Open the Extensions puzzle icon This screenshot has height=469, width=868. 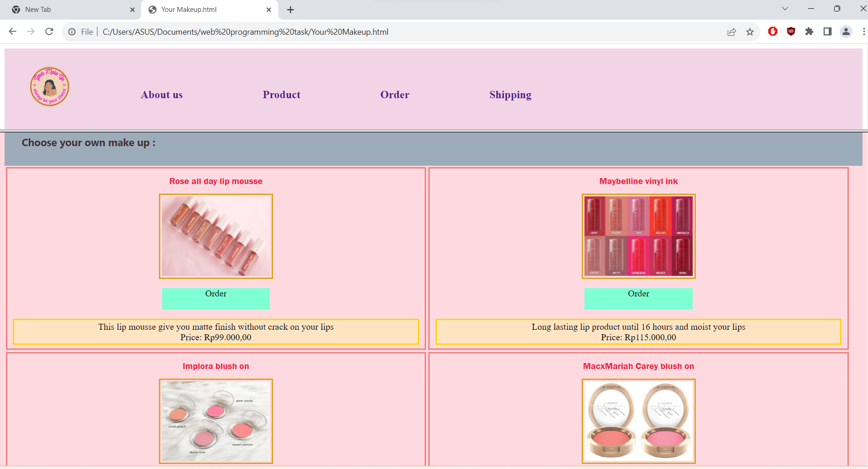(x=809, y=32)
